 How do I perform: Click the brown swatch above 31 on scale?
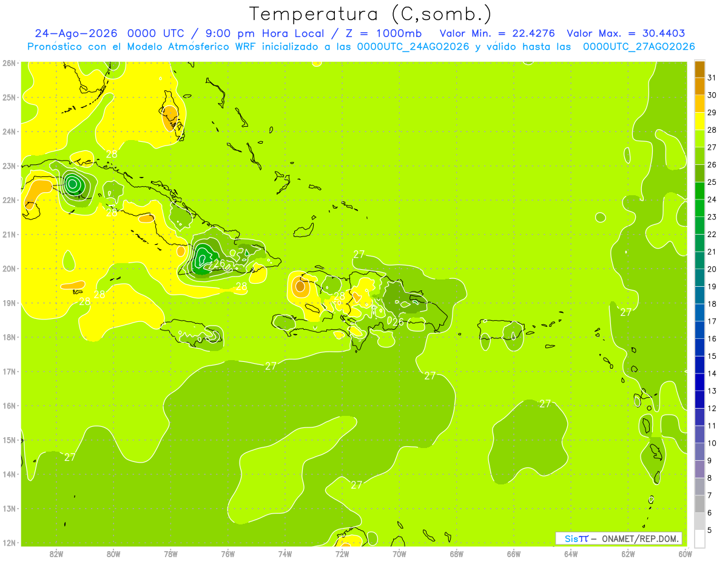tap(699, 69)
